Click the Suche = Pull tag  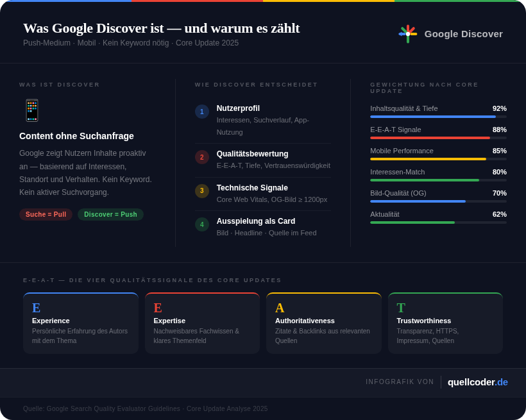(x=46, y=214)
